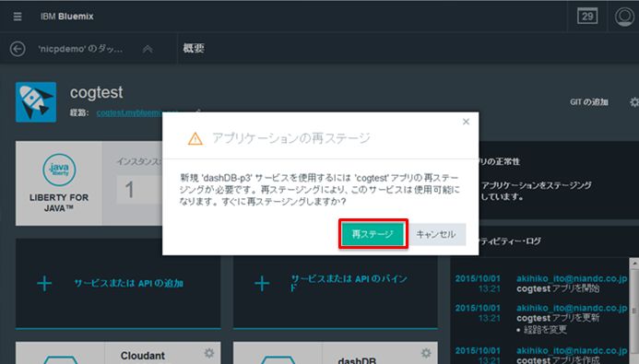Open the cogtest.mybluemix route link
The width and height of the screenshot is (639, 364).
(129, 112)
